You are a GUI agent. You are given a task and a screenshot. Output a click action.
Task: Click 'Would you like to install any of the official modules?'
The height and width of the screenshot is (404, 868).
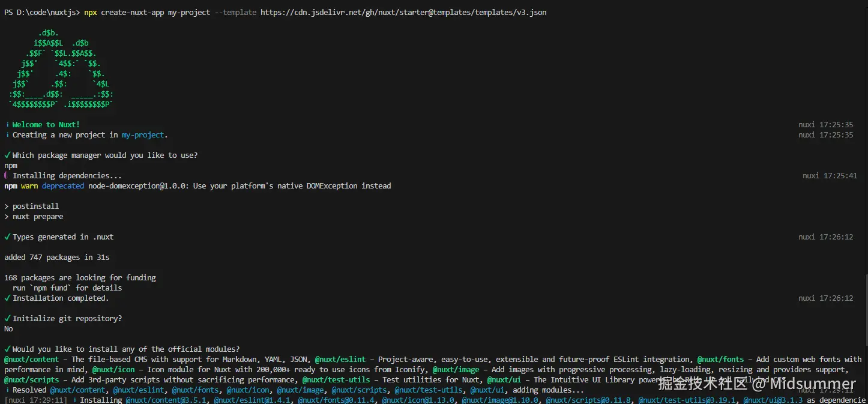[126, 349]
